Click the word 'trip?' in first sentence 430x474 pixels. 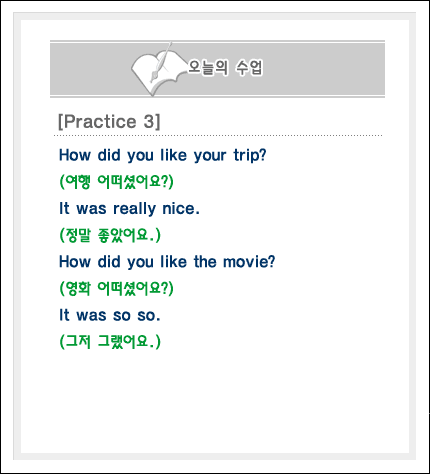250,155
